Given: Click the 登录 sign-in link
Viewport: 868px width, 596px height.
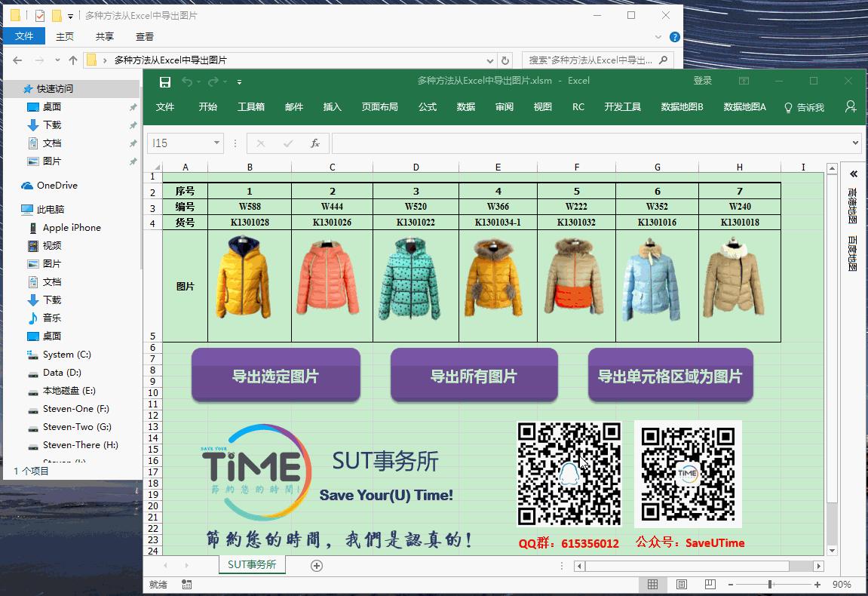Looking at the screenshot, I should 703,81.
